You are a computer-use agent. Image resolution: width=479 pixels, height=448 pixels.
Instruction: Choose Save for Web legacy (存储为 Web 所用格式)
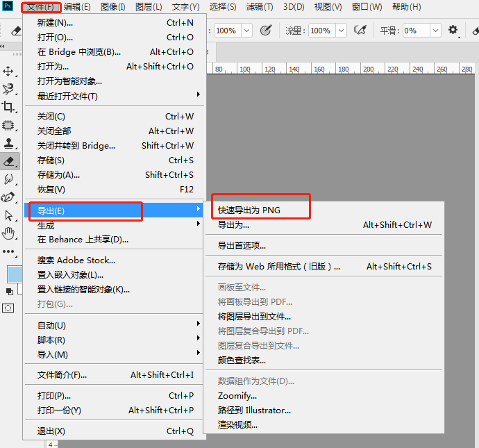click(x=324, y=267)
